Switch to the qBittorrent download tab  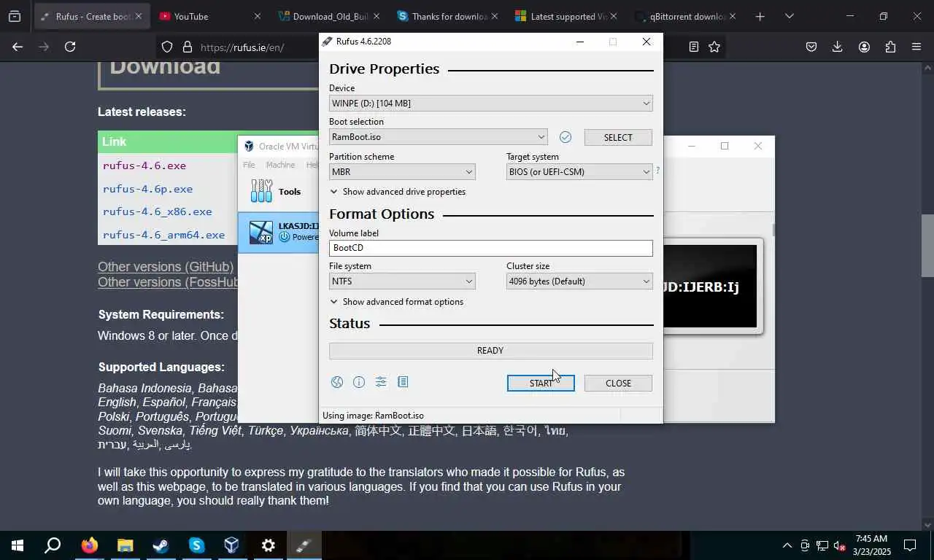(687, 16)
